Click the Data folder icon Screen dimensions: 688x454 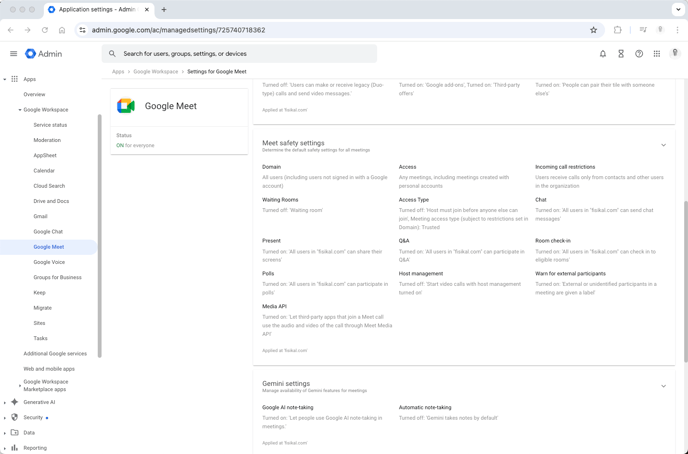(14, 433)
